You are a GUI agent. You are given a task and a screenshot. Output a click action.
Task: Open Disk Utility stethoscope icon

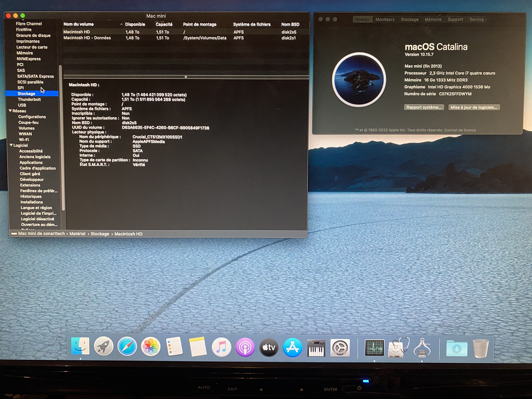coord(398,348)
